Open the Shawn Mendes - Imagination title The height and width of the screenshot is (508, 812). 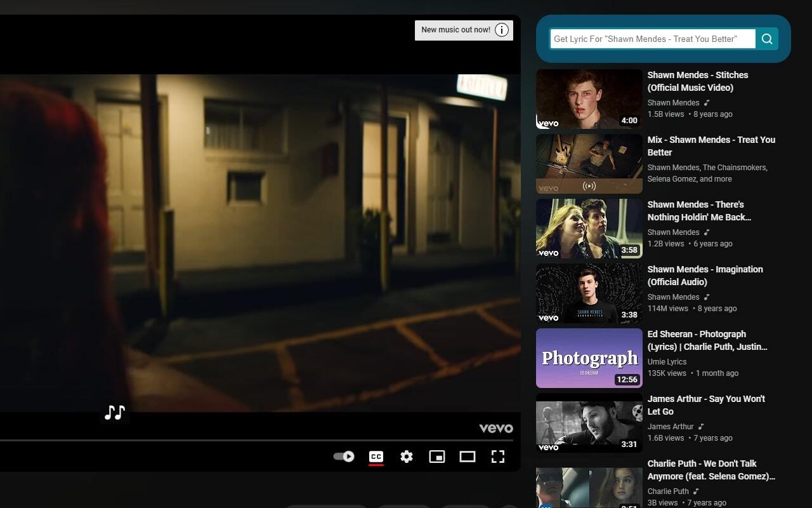coord(705,276)
